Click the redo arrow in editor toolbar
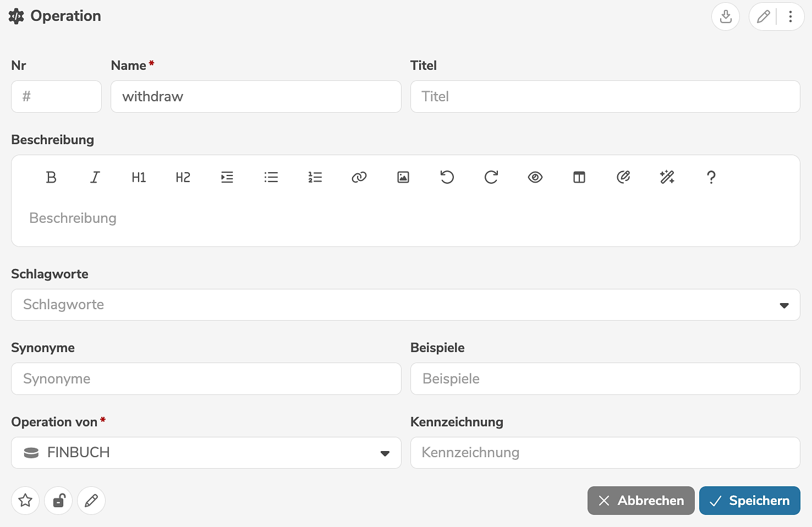This screenshot has width=812, height=527. click(x=491, y=177)
